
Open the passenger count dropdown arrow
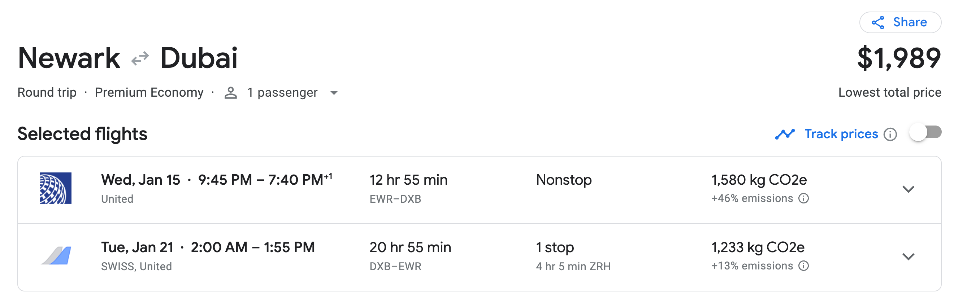(334, 93)
